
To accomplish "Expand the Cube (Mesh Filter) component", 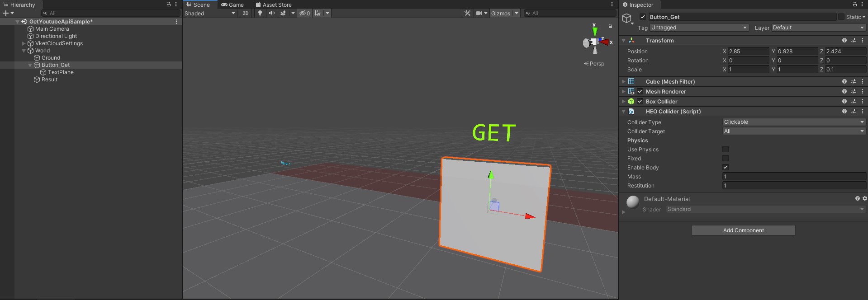I will (x=623, y=81).
